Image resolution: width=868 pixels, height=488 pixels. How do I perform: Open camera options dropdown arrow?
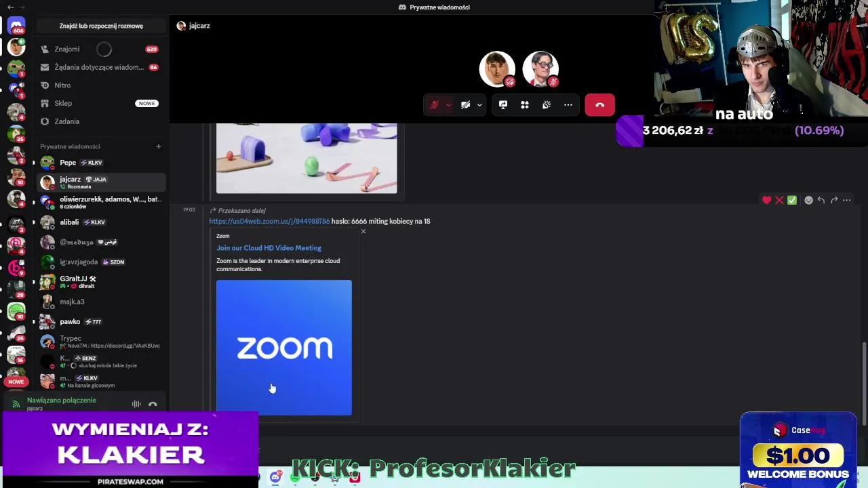click(479, 105)
